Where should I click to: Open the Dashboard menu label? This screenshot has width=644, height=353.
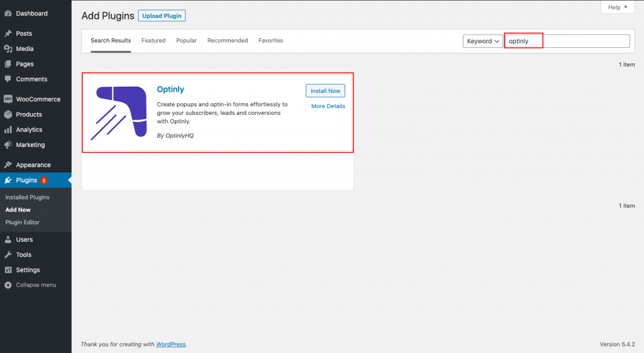(31, 14)
